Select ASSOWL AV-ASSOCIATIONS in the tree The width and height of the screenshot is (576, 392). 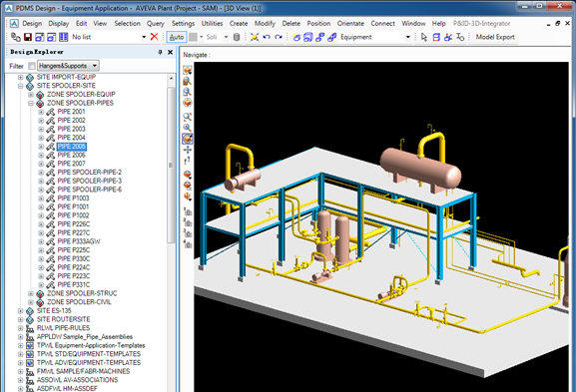coord(77,380)
